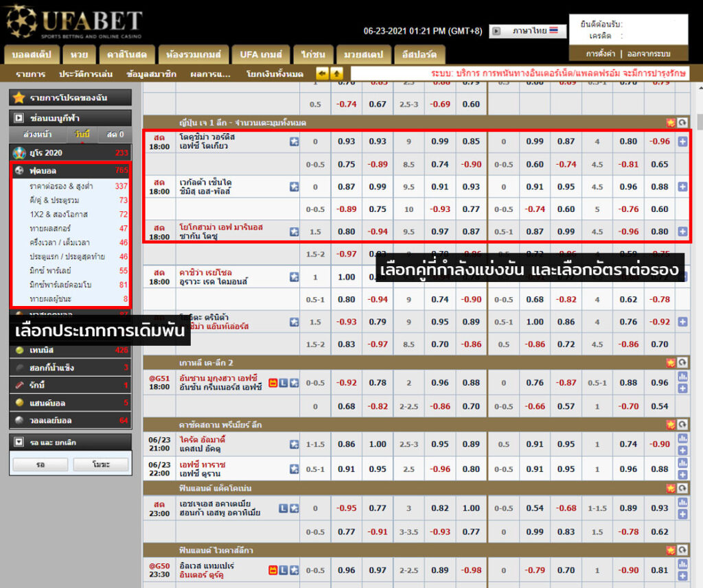Click the favorite star for Tokushima Vortis match
The image size is (703, 588).
coord(294,141)
